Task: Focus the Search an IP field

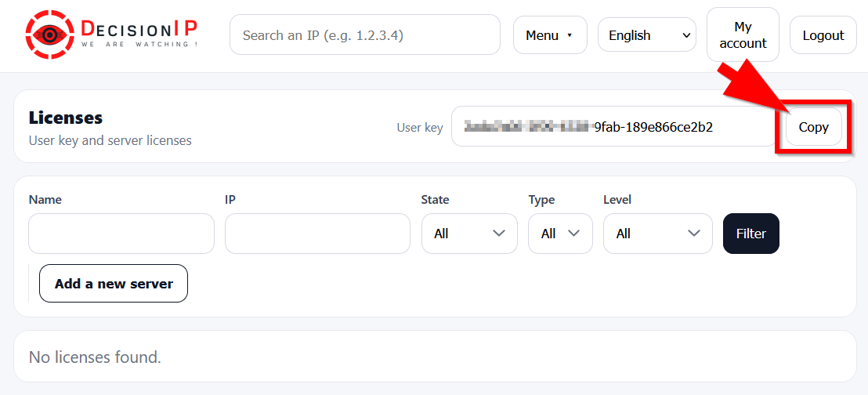Action: (x=364, y=35)
